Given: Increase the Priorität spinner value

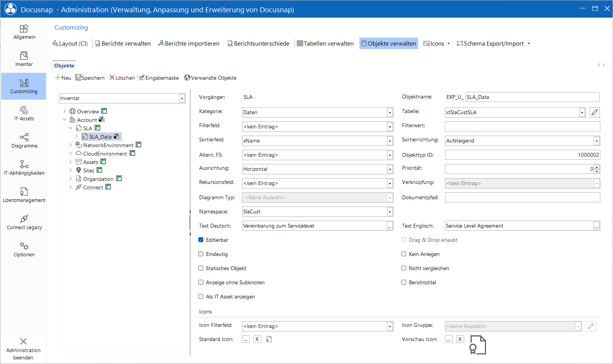Looking at the screenshot, I should pos(597,167).
